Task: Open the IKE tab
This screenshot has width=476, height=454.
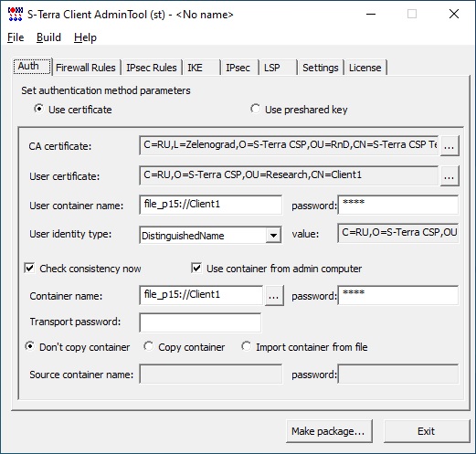Action: tap(201, 68)
